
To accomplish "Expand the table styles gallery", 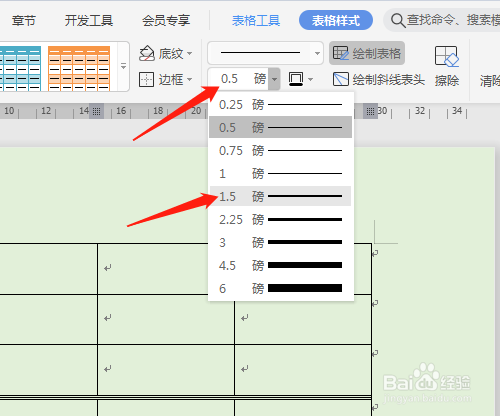I will [123, 66].
